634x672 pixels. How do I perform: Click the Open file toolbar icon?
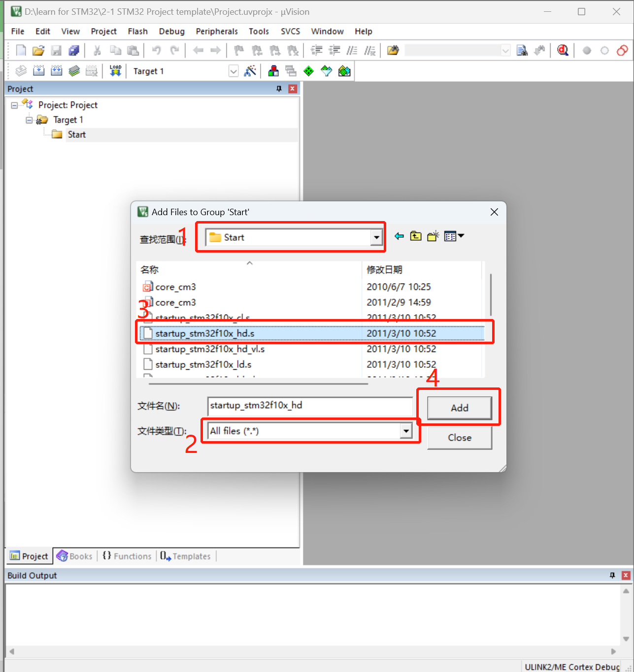[x=38, y=50]
